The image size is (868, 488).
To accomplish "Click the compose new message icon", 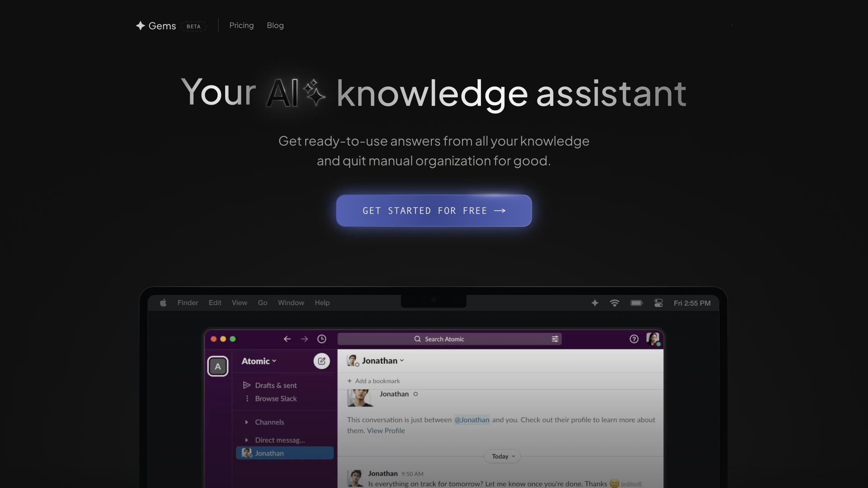I will click(321, 361).
